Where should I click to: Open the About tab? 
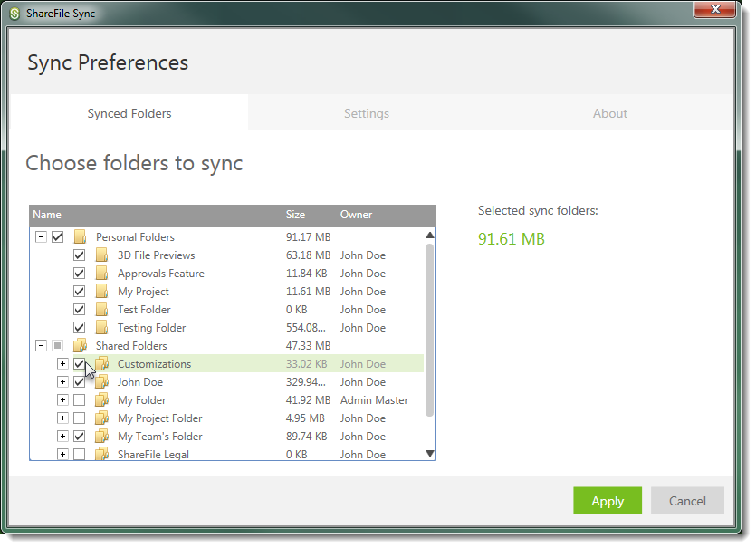[609, 113]
